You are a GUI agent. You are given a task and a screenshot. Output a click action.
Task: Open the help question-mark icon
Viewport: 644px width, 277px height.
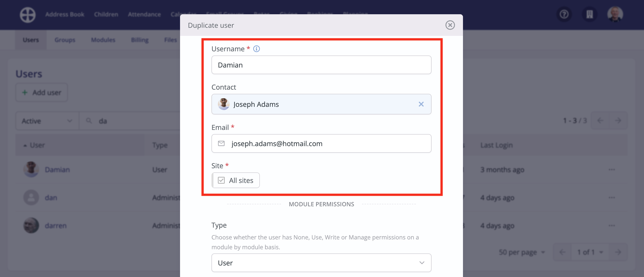[x=564, y=14]
